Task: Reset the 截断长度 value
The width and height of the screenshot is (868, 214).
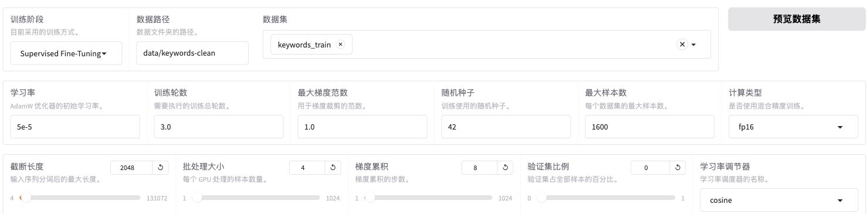Action: point(160,168)
